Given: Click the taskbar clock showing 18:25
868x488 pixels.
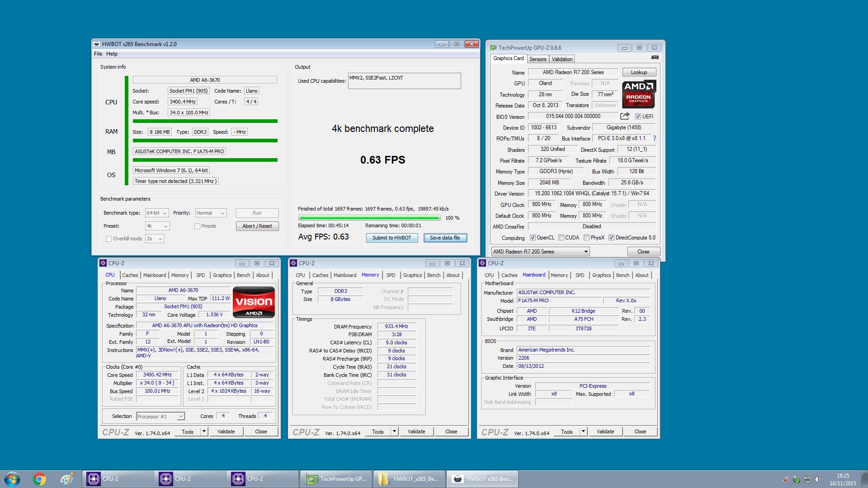Looking at the screenshot, I should pos(843,479).
